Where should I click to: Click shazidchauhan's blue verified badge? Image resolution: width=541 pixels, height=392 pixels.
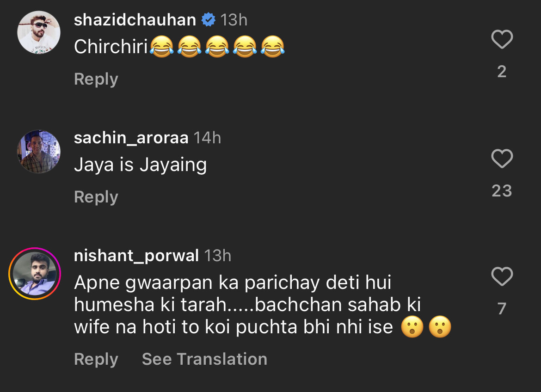[x=209, y=20]
